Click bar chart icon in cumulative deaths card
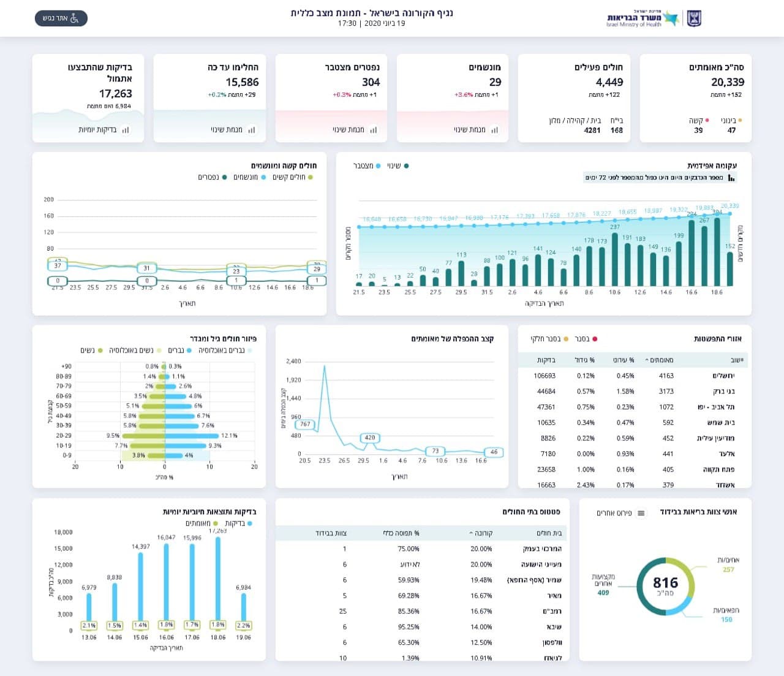Image resolution: width=784 pixels, height=676 pixels. click(x=373, y=130)
